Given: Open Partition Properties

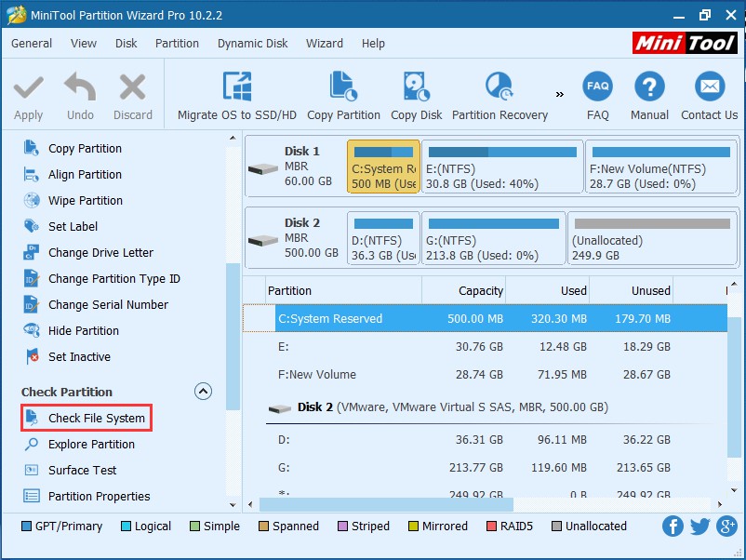Looking at the screenshot, I should pos(99,497).
